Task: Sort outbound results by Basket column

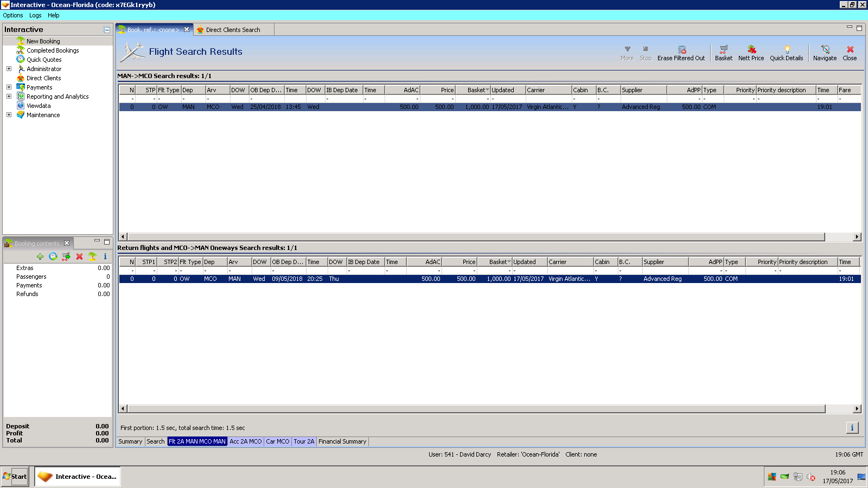Action: click(x=473, y=90)
